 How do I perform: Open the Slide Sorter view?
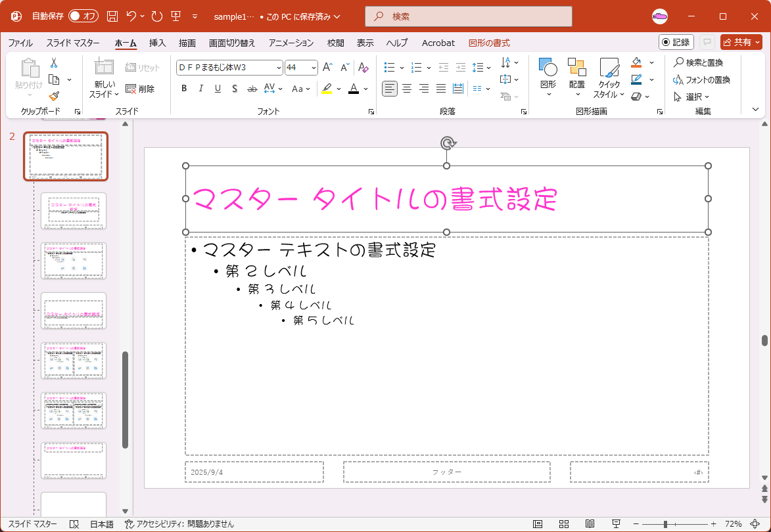pos(564,524)
